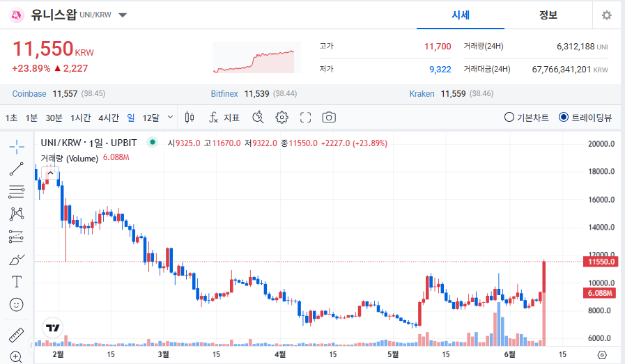This screenshot has height=364, width=625.
Task: Open the 지표 indicators menu
Action: (x=224, y=118)
